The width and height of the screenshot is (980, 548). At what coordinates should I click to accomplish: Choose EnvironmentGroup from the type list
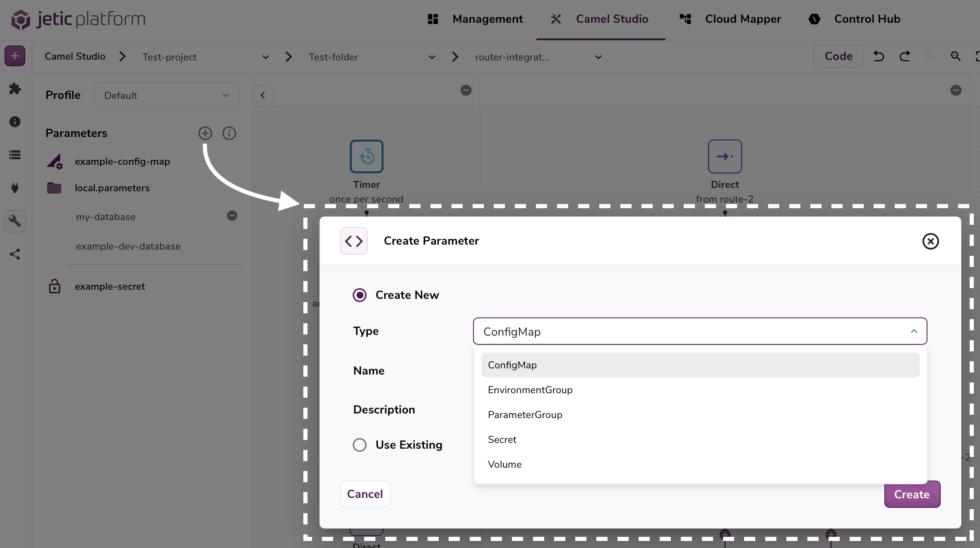tap(700, 390)
